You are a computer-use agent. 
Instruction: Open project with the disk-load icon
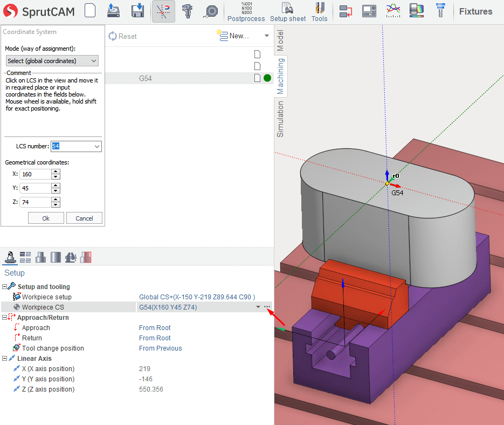click(113, 11)
